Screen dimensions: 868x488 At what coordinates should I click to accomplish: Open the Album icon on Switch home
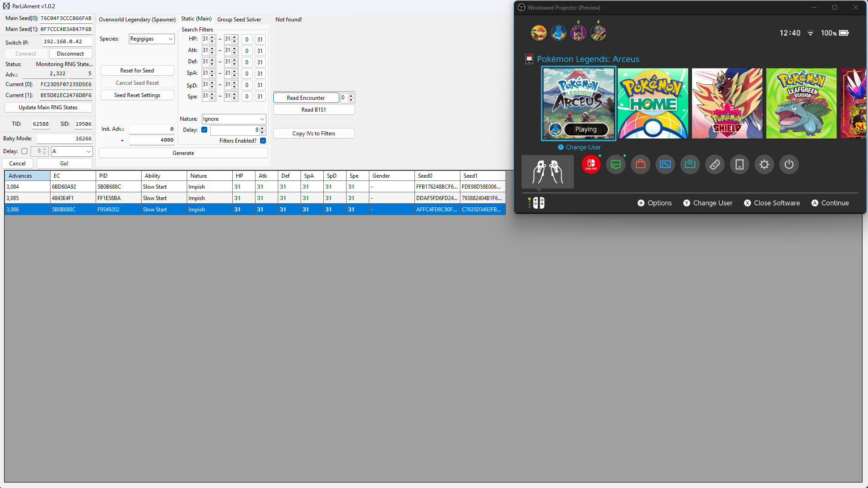click(x=665, y=164)
